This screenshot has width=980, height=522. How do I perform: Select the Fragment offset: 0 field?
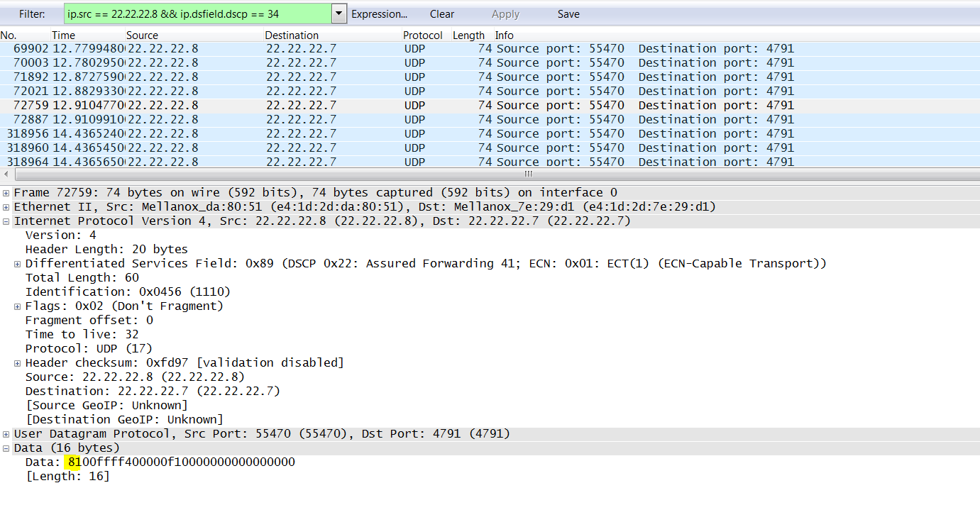click(x=89, y=321)
